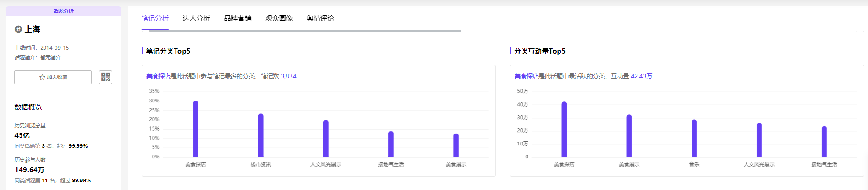The width and height of the screenshot is (868, 190).
Task: Click the 楼市资讯 bar in 笔记分类Top5 chart
Action: click(261, 135)
